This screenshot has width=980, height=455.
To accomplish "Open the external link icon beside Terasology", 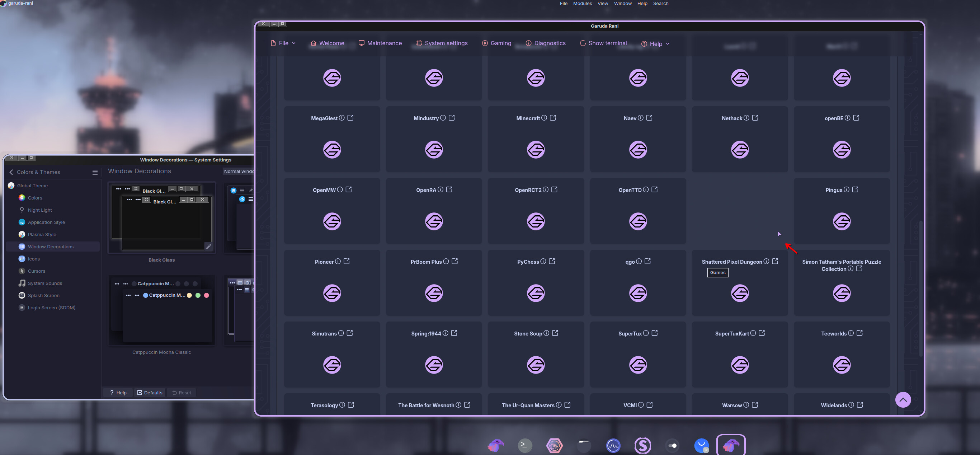I will click(x=351, y=405).
